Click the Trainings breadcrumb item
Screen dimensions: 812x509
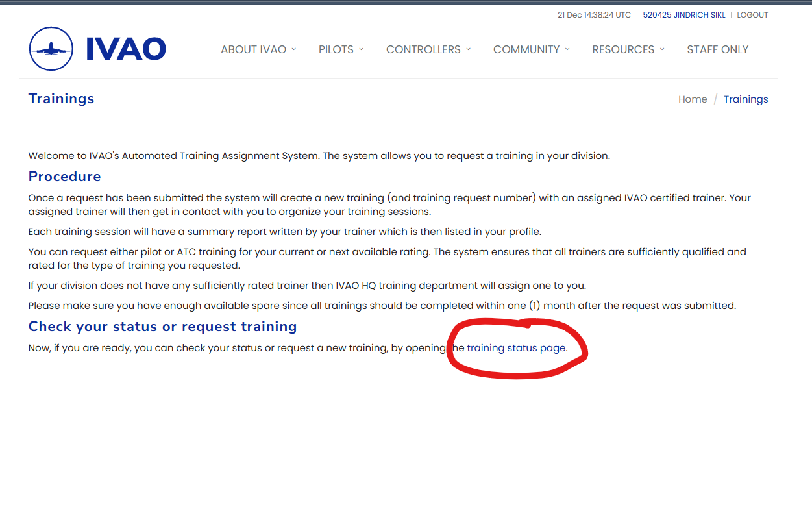point(746,99)
